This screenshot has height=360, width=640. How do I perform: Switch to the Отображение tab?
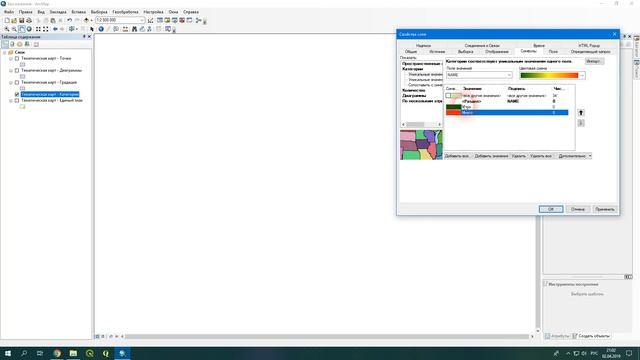[x=497, y=52]
